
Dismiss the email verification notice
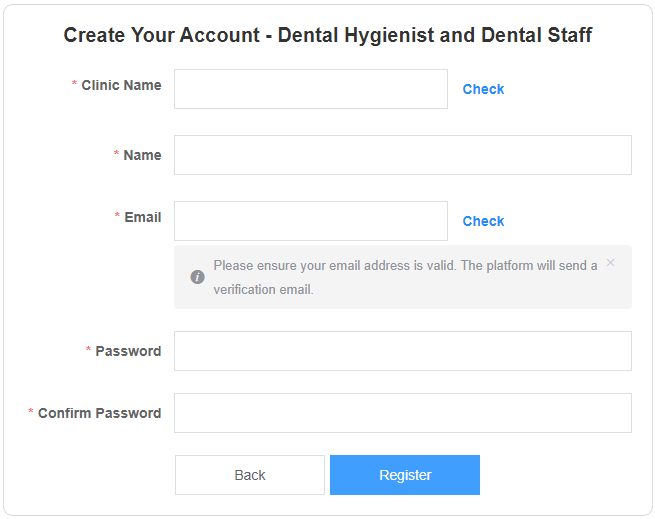610,262
